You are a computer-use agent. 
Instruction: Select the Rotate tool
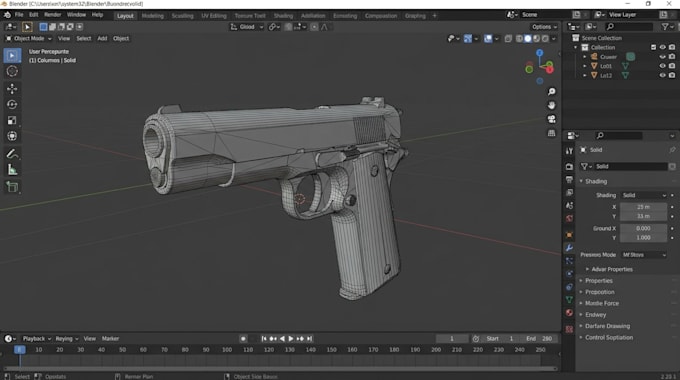point(12,105)
